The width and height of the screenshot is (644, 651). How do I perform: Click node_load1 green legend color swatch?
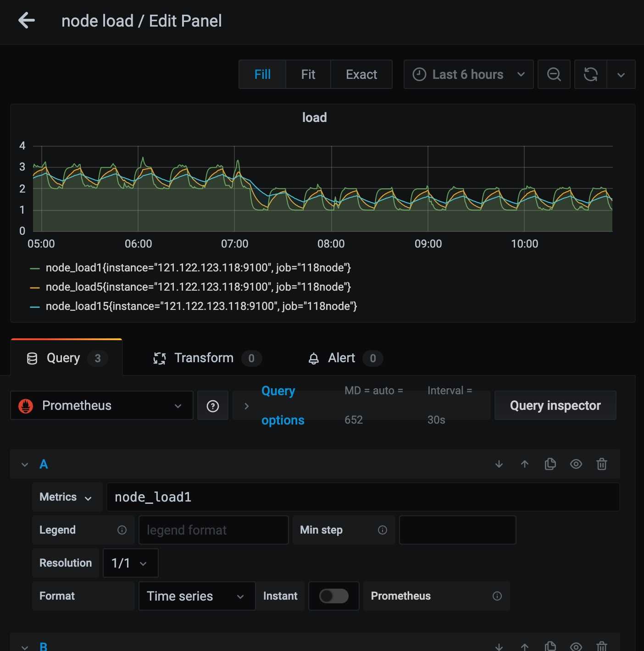(x=35, y=268)
